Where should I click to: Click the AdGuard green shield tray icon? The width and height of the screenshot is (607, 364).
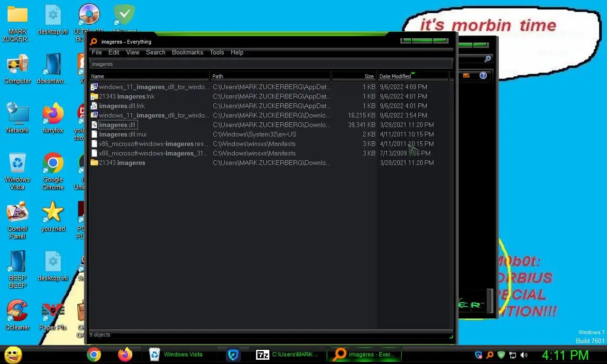coord(501,355)
